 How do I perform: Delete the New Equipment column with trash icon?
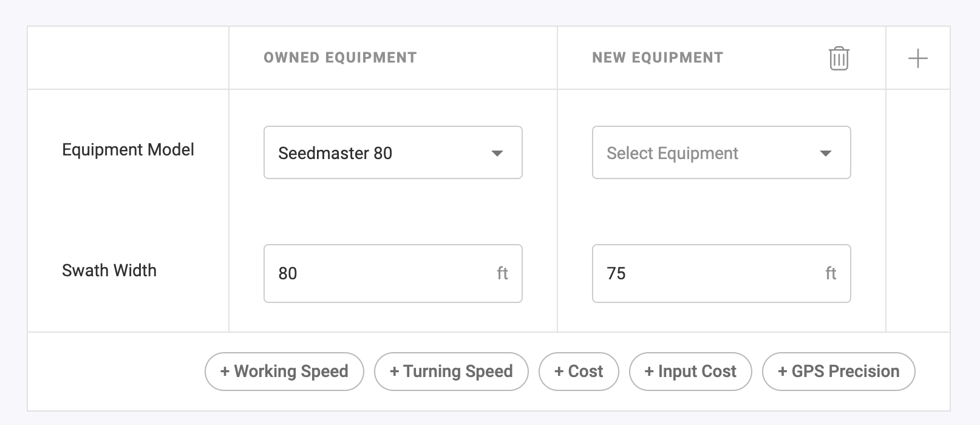(x=839, y=58)
